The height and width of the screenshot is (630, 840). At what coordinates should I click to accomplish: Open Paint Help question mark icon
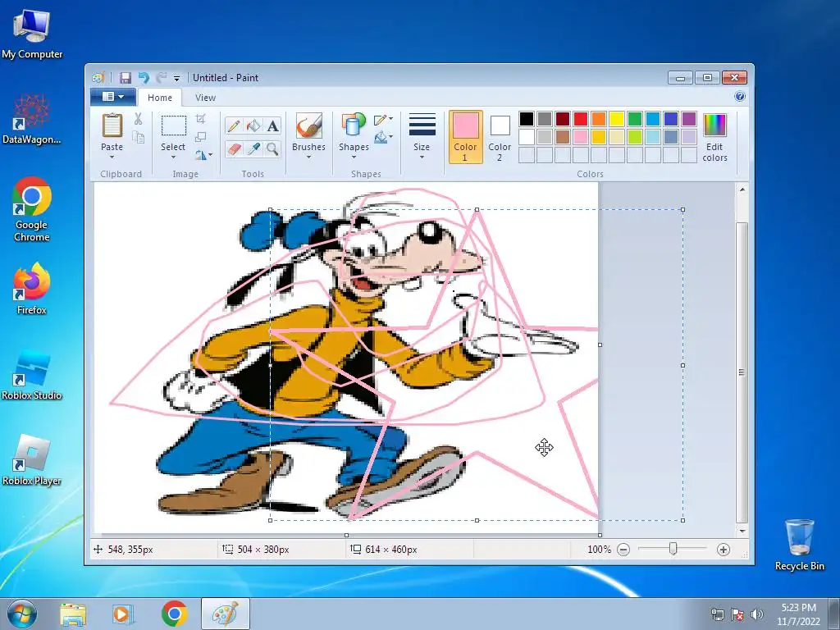(740, 97)
